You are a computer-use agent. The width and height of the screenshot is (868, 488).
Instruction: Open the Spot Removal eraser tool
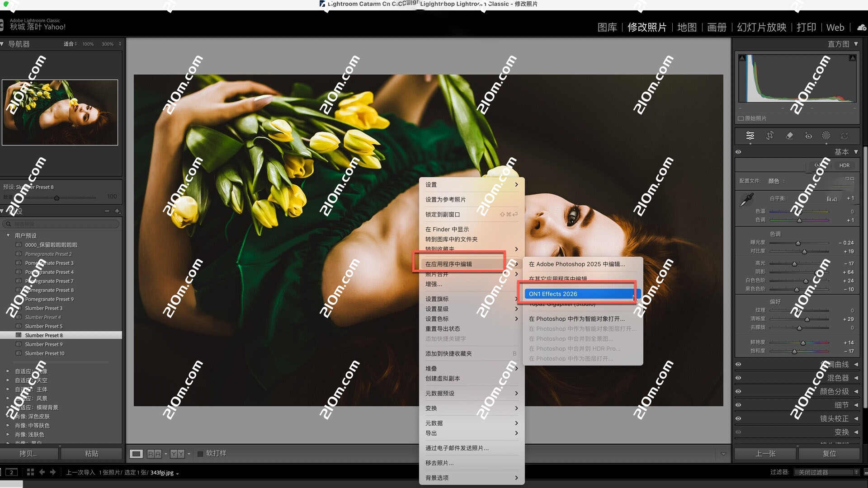point(789,136)
